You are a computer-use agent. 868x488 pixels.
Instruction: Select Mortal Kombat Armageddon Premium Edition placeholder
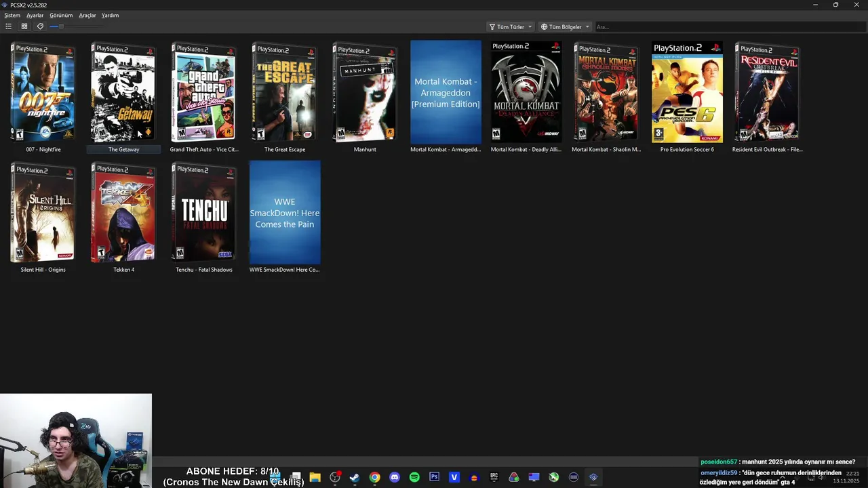click(446, 92)
